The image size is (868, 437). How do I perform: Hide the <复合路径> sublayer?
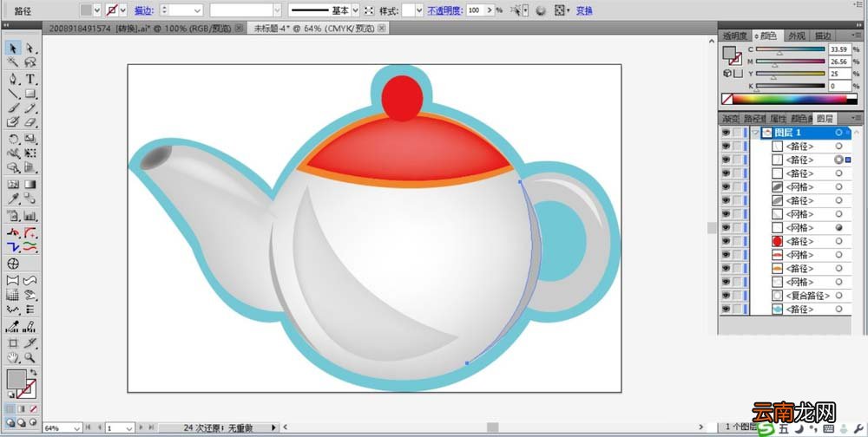726,296
